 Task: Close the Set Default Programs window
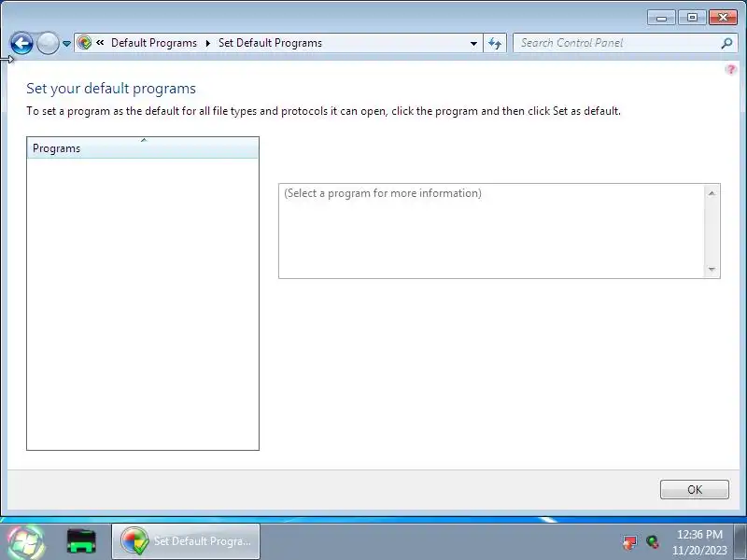pyautogui.click(x=723, y=18)
